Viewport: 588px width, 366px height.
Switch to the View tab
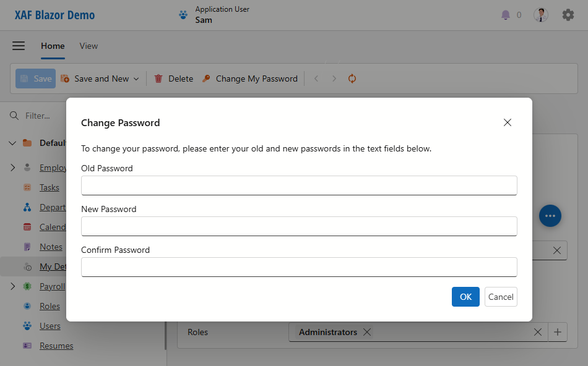88,46
